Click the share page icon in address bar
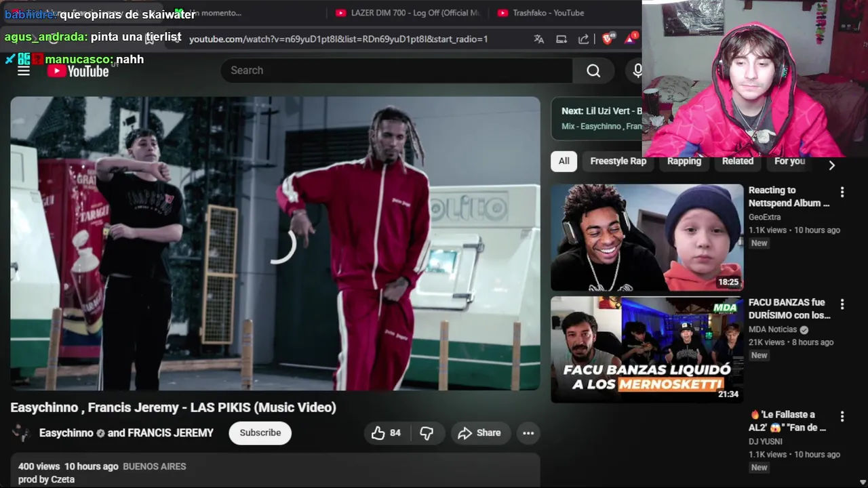The height and width of the screenshot is (488, 868). pyautogui.click(x=583, y=39)
